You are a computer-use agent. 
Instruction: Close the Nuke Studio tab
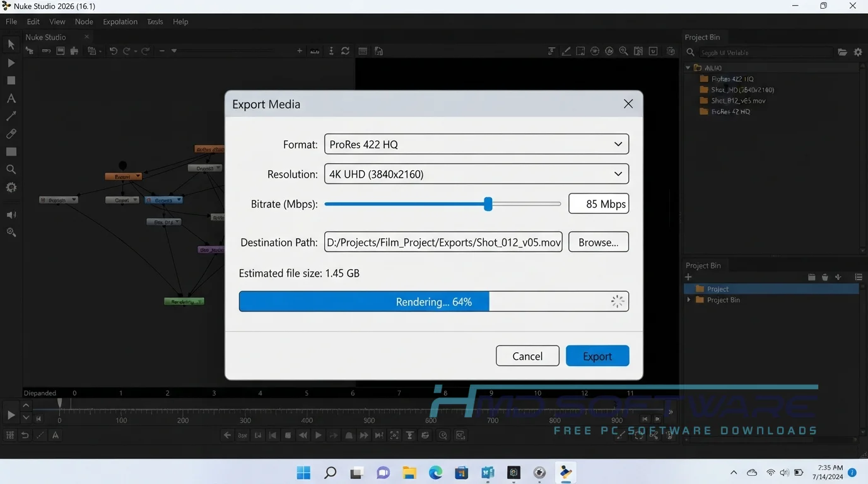(x=87, y=37)
